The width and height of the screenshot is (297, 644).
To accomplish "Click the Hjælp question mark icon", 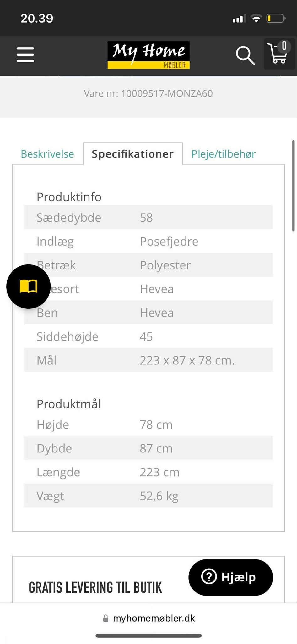I will click(209, 577).
